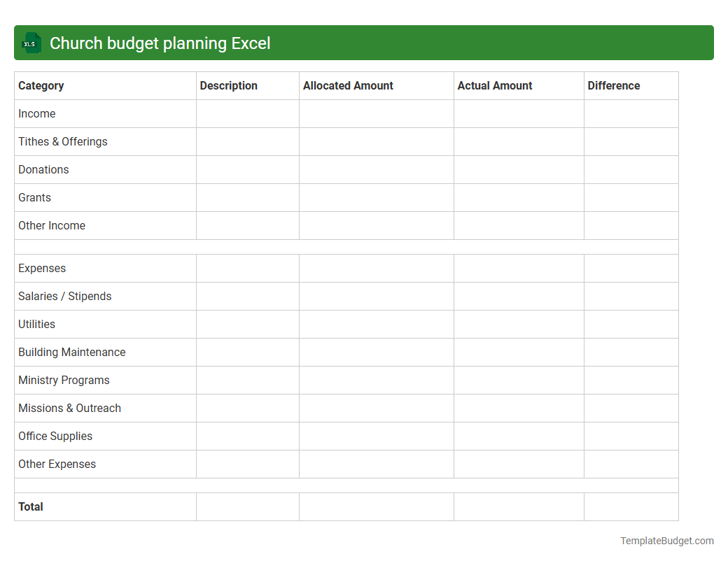Click the Allocated Amount column header
The image size is (728, 561).
(348, 85)
